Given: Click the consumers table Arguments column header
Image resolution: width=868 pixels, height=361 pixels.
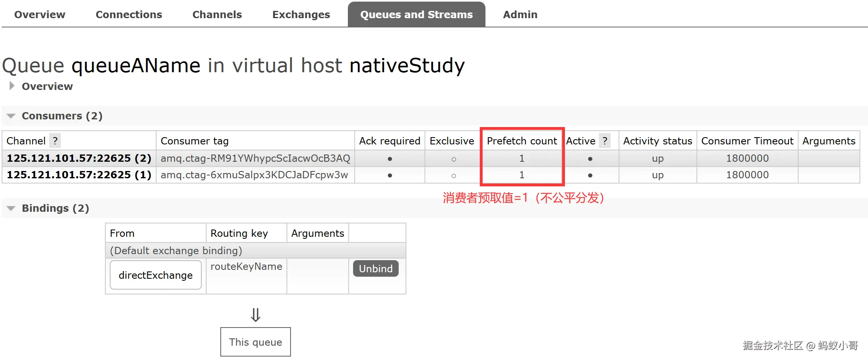Looking at the screenshot, I should click(x=829, y=141).
